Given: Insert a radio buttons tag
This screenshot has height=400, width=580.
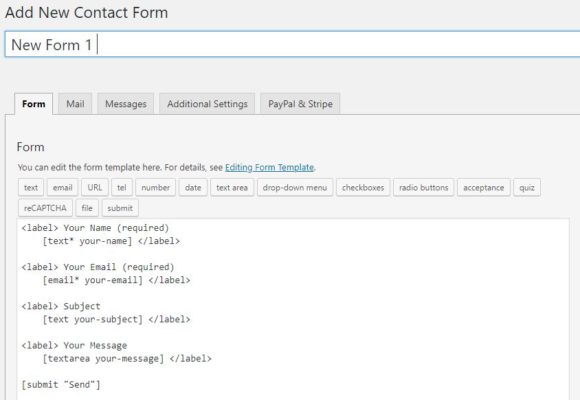Looking at the screenshot, I should (424, 188).
